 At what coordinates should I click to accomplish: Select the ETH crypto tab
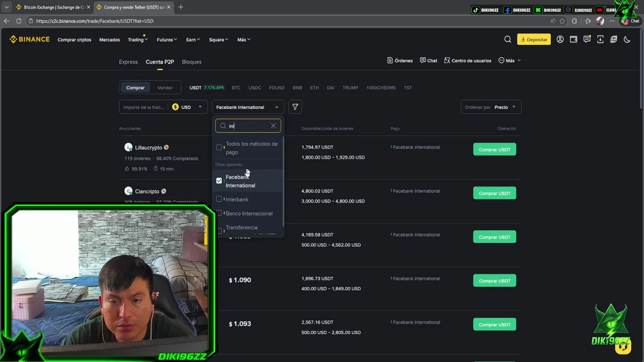point(314,87)
